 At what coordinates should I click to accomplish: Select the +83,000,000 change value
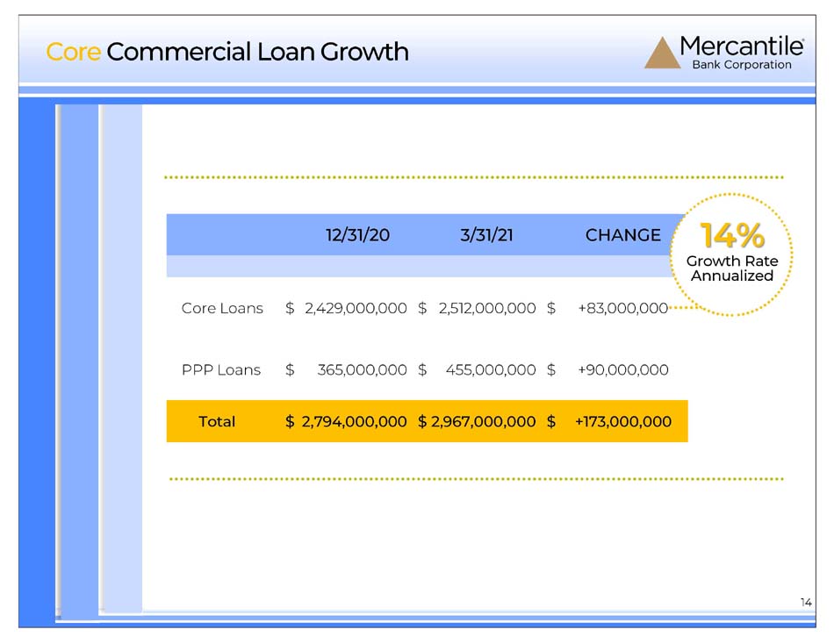pyautogui.click(x=623, y=309)
